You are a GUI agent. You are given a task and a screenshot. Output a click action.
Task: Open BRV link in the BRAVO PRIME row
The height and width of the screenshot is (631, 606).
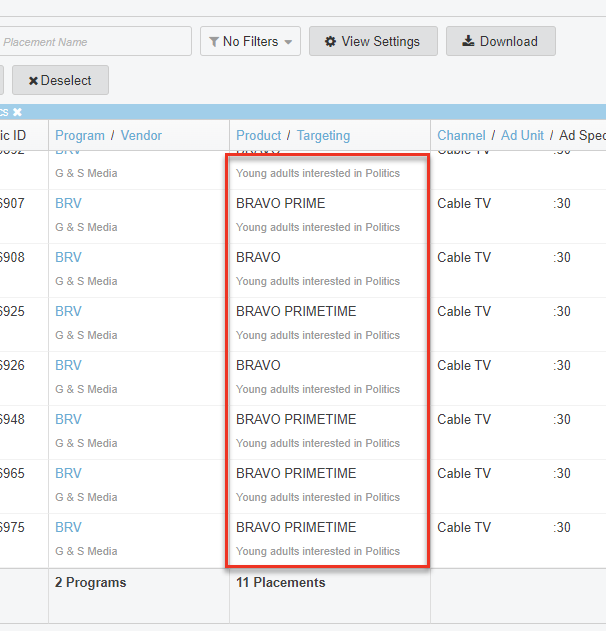pyautogui.click(x=68, y=204)
